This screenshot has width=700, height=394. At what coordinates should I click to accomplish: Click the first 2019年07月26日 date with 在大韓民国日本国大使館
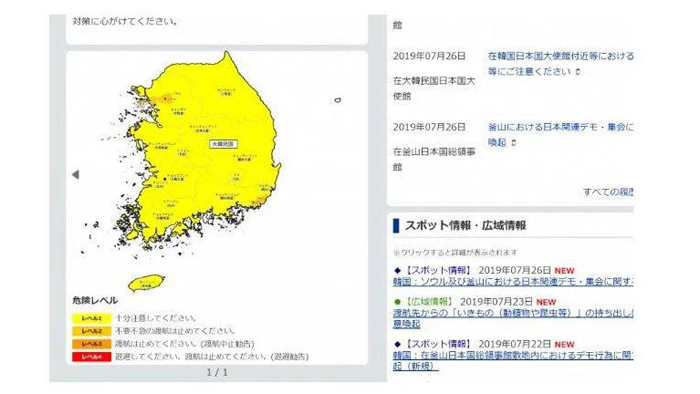429,56
